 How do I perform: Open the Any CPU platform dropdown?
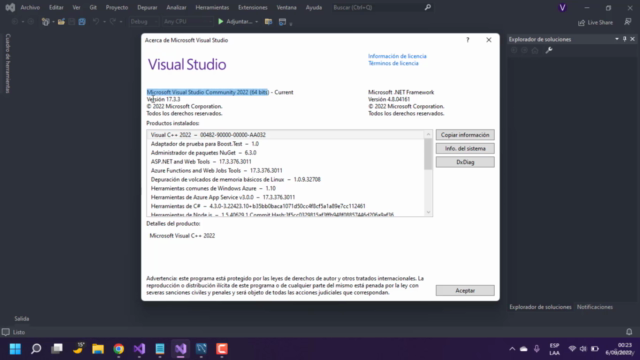tap(187, 22)
